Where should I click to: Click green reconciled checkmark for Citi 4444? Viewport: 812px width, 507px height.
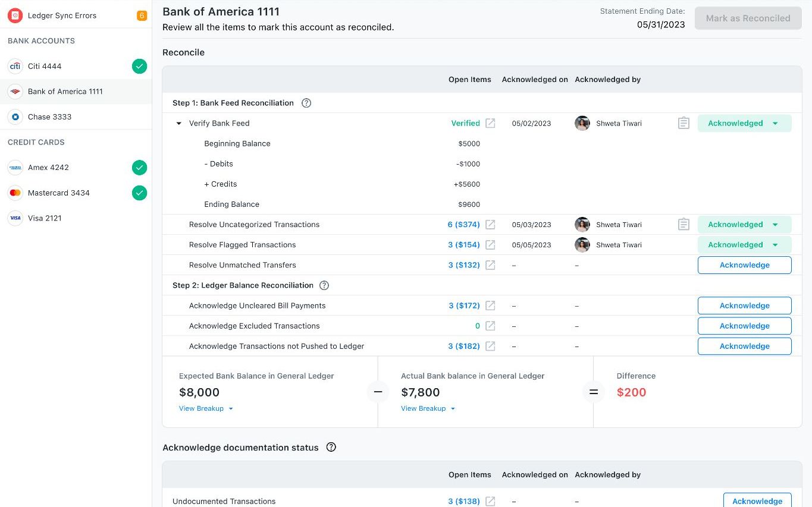(139, 67)
